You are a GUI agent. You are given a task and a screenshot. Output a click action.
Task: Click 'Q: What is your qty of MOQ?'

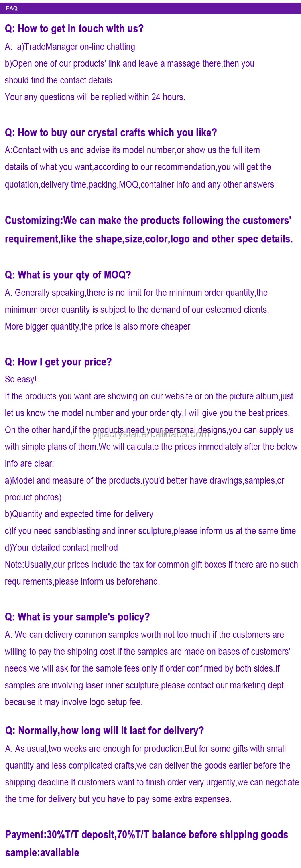[68, 275]
